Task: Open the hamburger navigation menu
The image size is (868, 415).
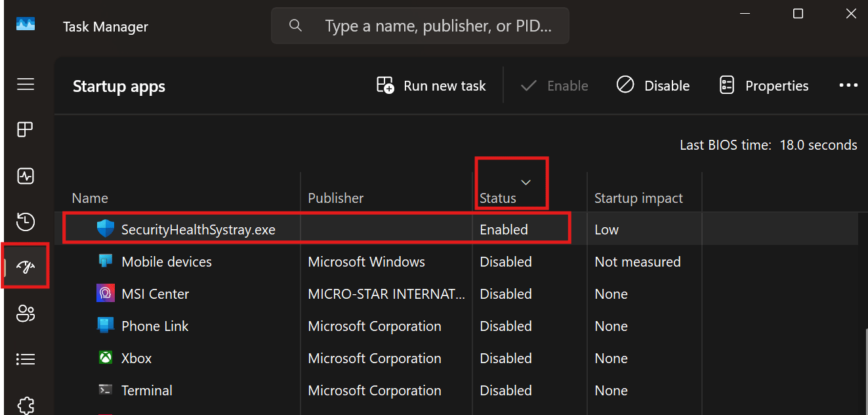Action: coord(26,84)
